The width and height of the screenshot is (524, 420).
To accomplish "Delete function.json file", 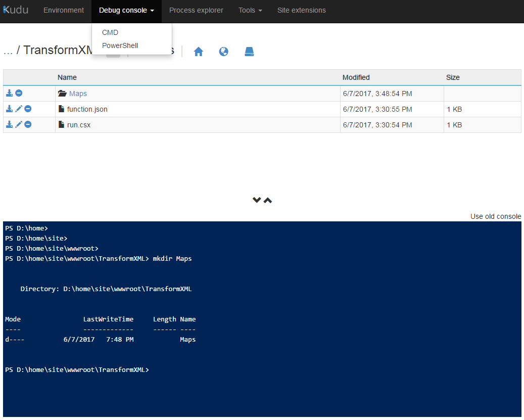I will pyautogui.click(x=28, y=109).
